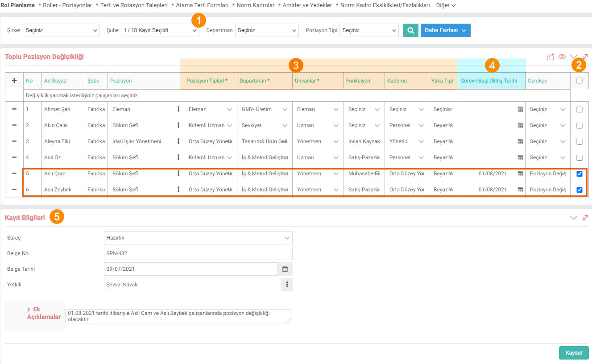Open three-dot menu beside İdari İşler Yönetmeni
The height and width of the screenshot is (364, 592).
[178, 141]
